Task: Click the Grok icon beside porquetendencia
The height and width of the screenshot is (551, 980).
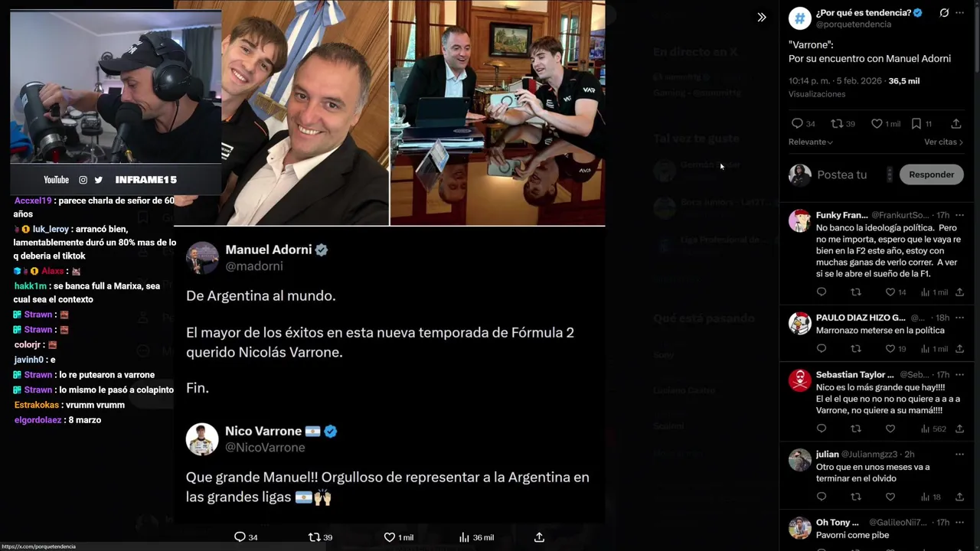Action: tap(944, 13)
